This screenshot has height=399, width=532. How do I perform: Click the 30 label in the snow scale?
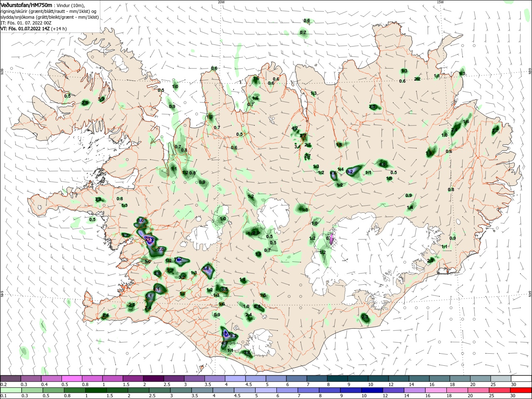coord(514,384)
